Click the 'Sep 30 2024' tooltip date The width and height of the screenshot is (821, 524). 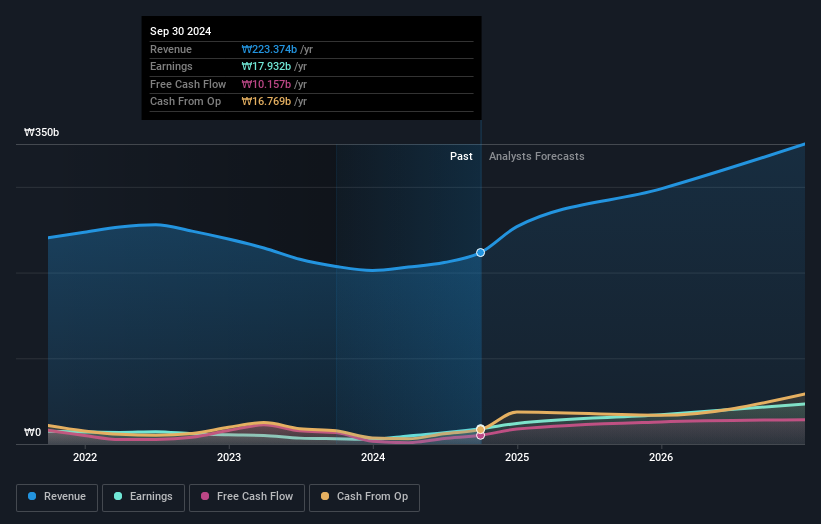pyautogui.click(x=181, y=31)
